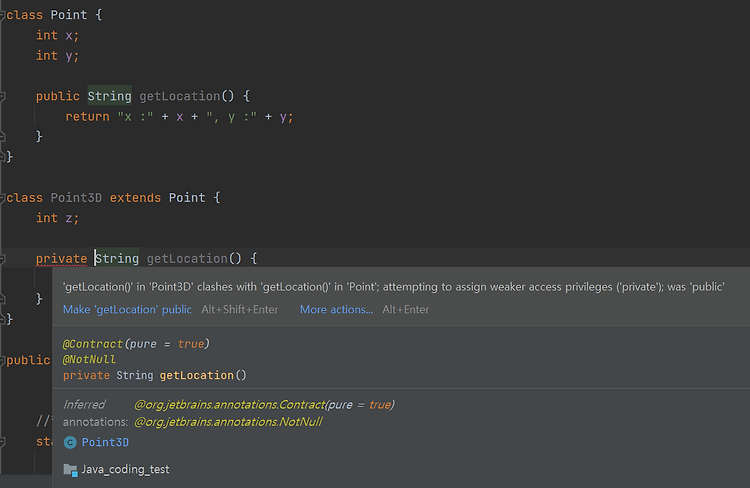The height and width of the screenshot is (488, 750).
Task: Click the Java_coding_test module folder icon
Action: [70, 470]
